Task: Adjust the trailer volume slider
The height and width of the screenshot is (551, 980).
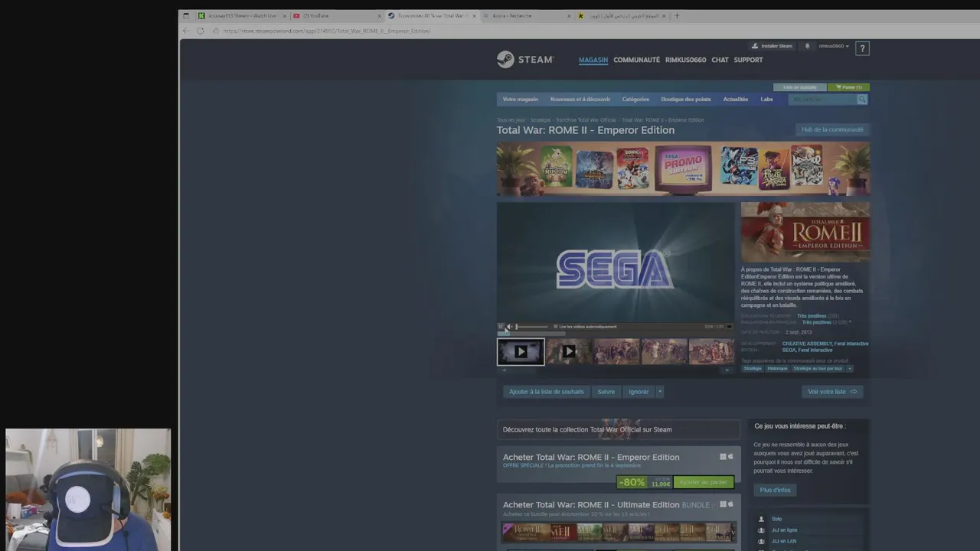Action: click(x=531, y=327)
